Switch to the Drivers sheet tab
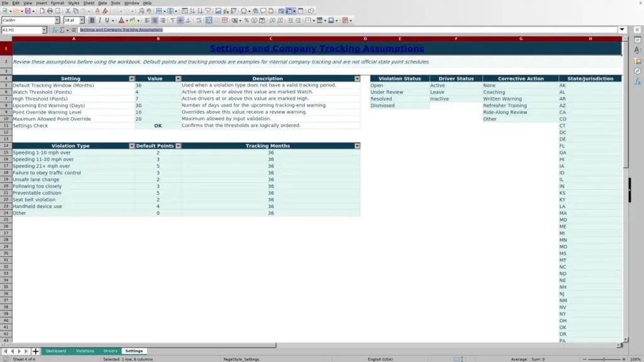 coord(110,351)
